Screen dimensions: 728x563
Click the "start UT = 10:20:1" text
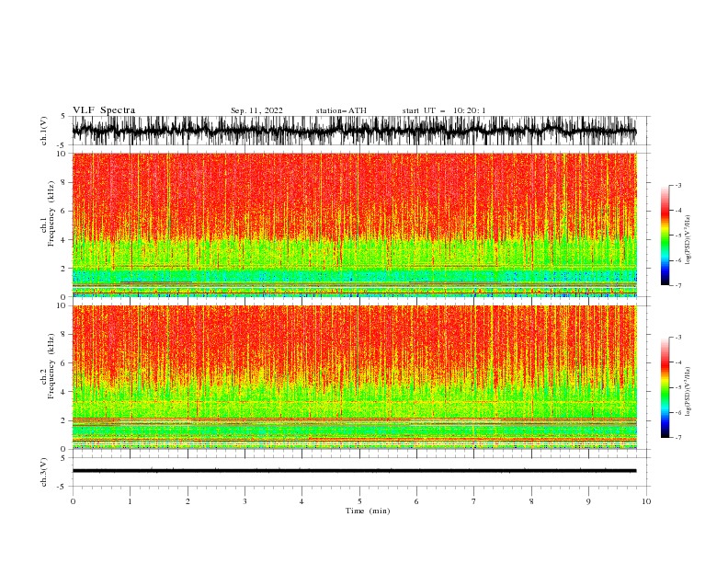(x=444, y=110)
